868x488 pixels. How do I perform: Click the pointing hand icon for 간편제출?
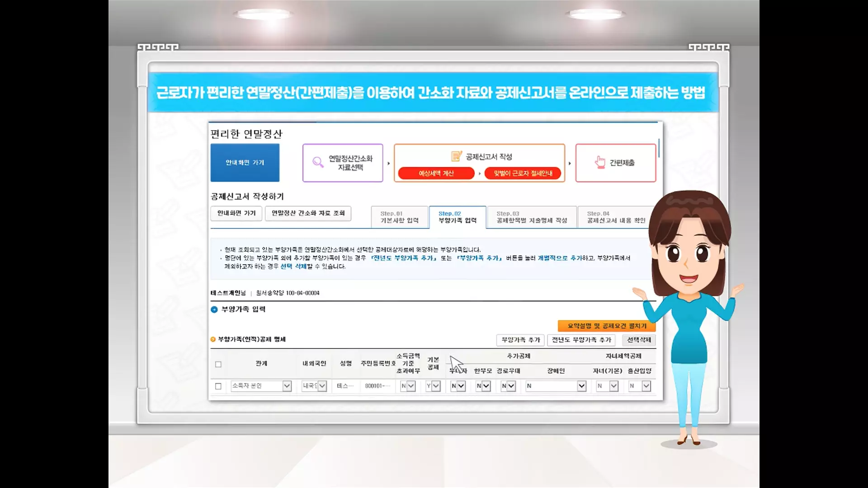(x=600, y=162)
